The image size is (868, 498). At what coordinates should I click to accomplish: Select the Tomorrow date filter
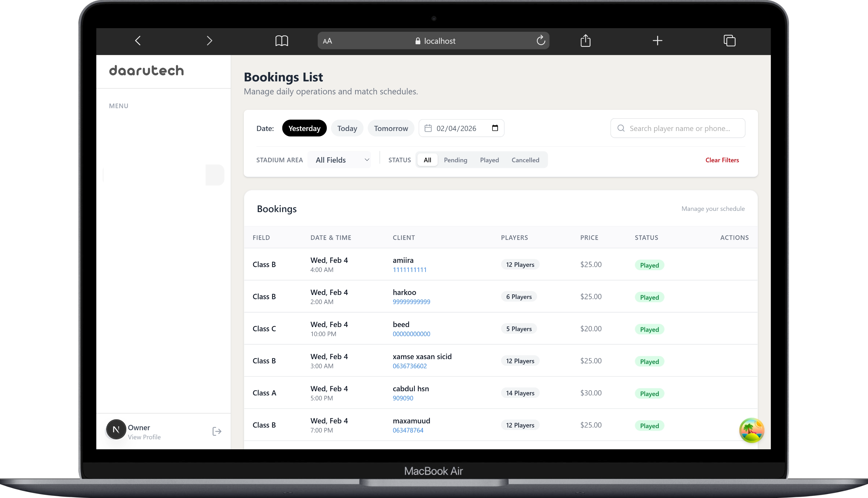(390, 128)
